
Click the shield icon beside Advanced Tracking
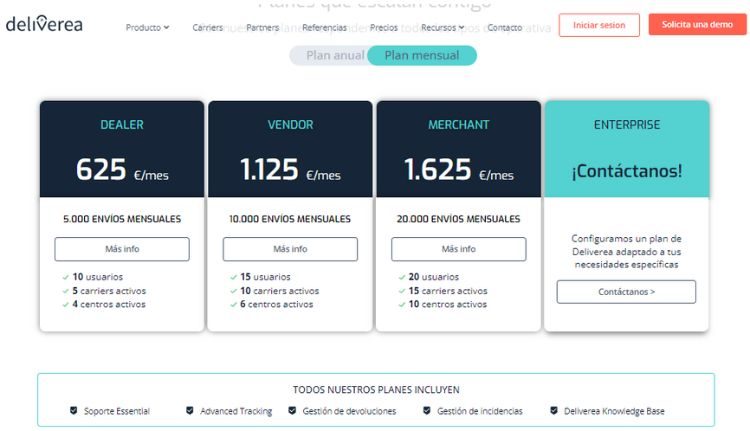[190, 410]
